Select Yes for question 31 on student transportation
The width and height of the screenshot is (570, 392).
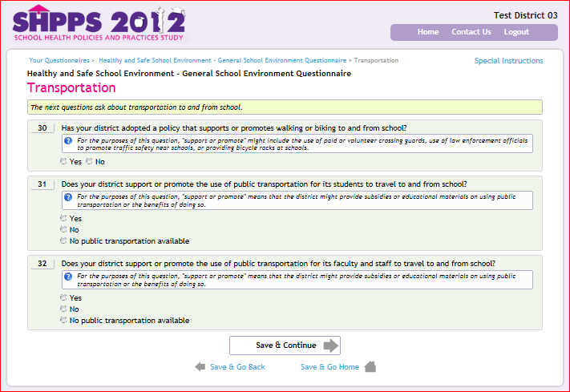click(x=63, y=218)
